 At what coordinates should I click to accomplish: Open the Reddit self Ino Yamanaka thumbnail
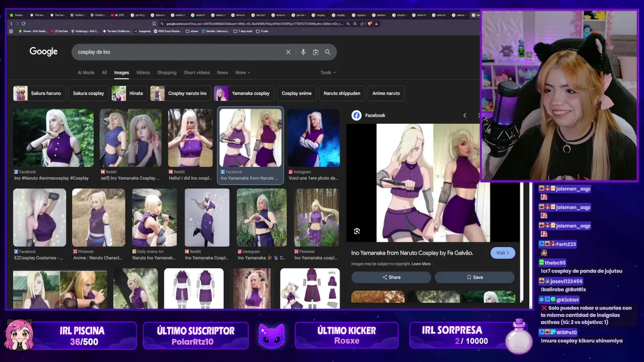point(130,138)
